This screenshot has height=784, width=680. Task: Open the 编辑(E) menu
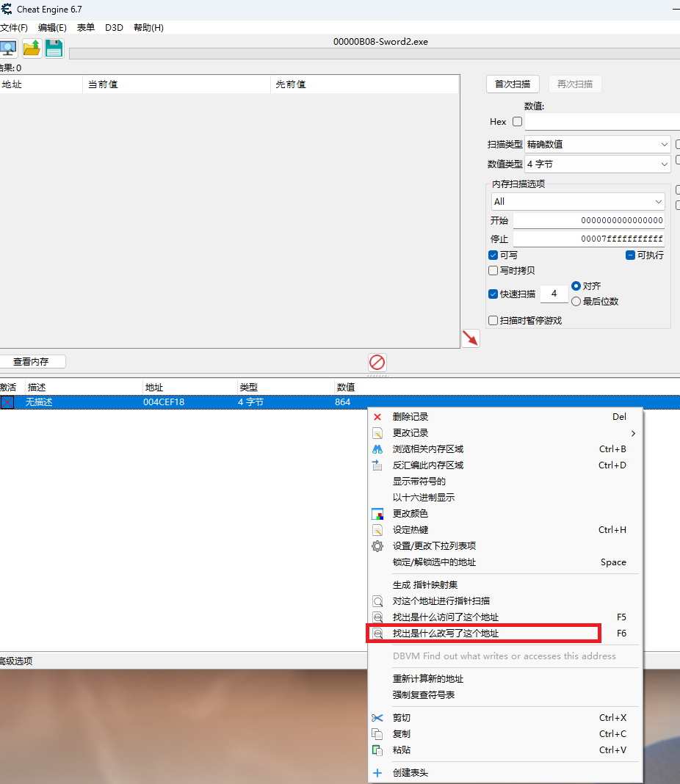[x=52, y=27]
